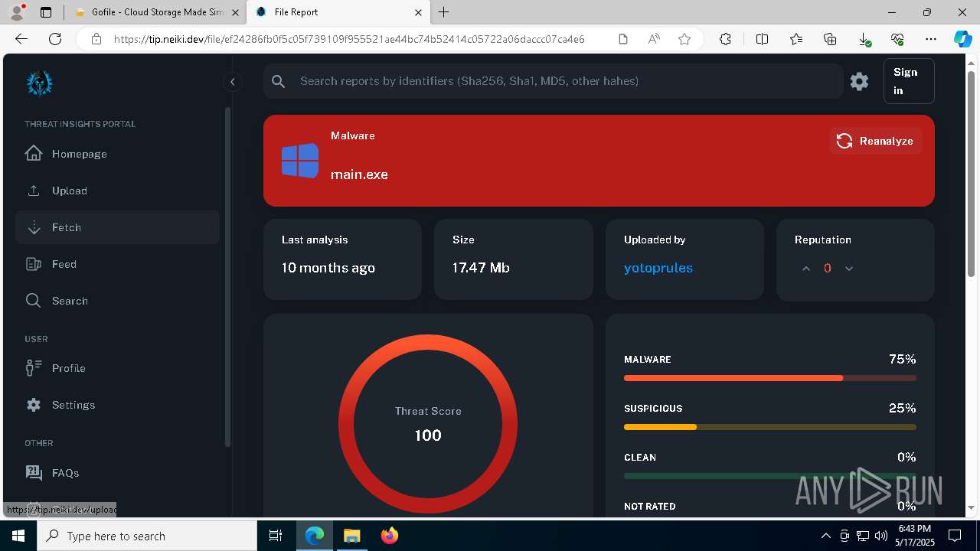Open Task View on taskbar
This screenshot has width=980, height=551.
pos(276,536)
